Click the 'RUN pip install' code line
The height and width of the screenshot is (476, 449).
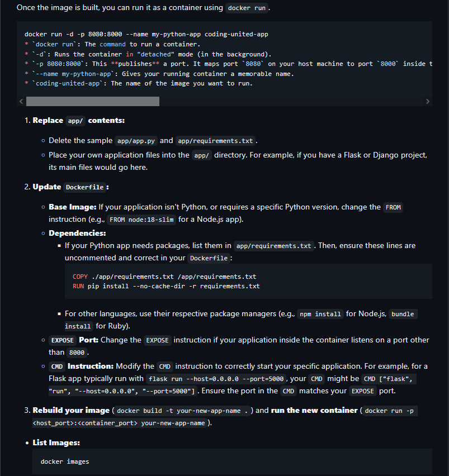(x=166, y=286)
